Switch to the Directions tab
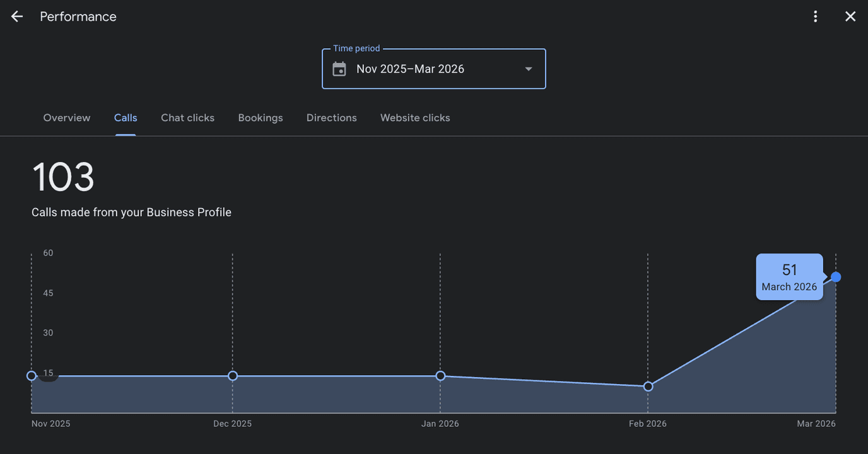The width and height of the screenshot is (868, 454). click(332, 118)
